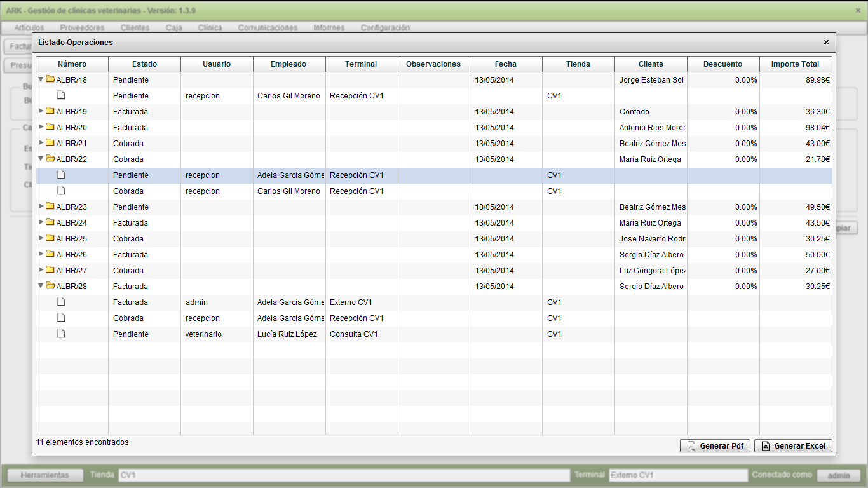Click the document icon in Lucía Ruiz López row
The width and height of the screenshot is (868, 488).
pyautogui.click(x=61, y=334)
